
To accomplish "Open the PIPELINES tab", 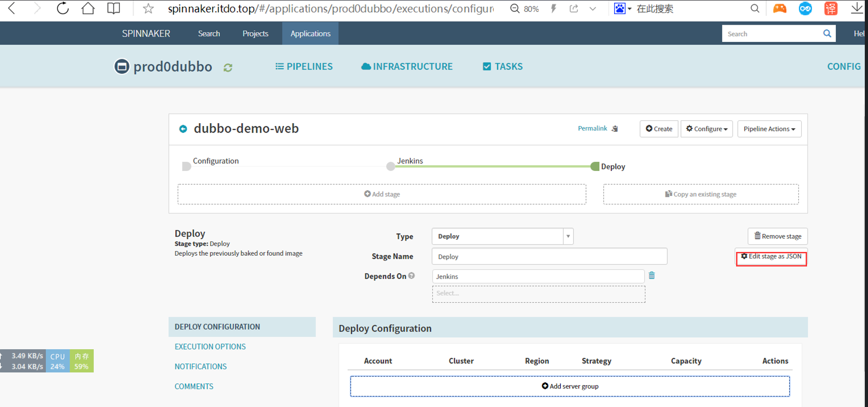I will [x=304, y=66].
